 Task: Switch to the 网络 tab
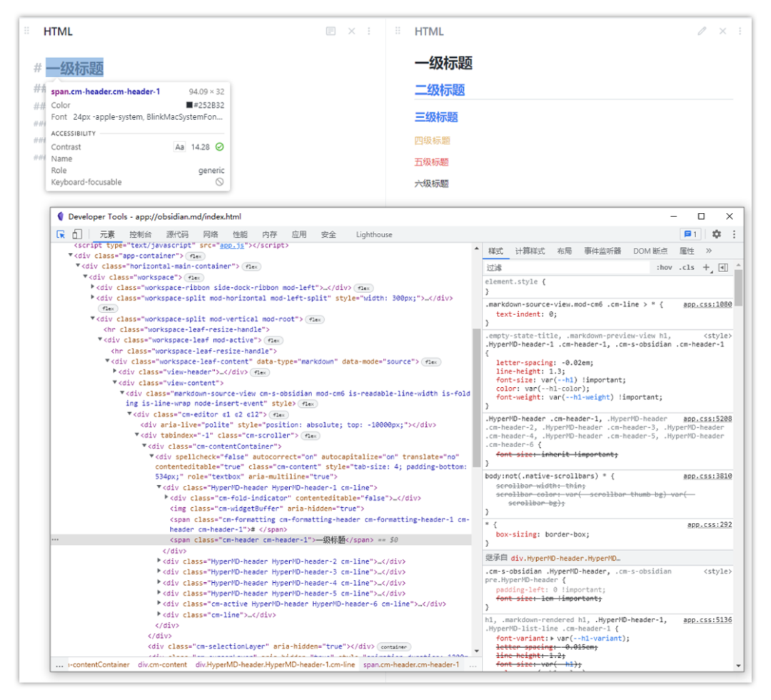211,235
